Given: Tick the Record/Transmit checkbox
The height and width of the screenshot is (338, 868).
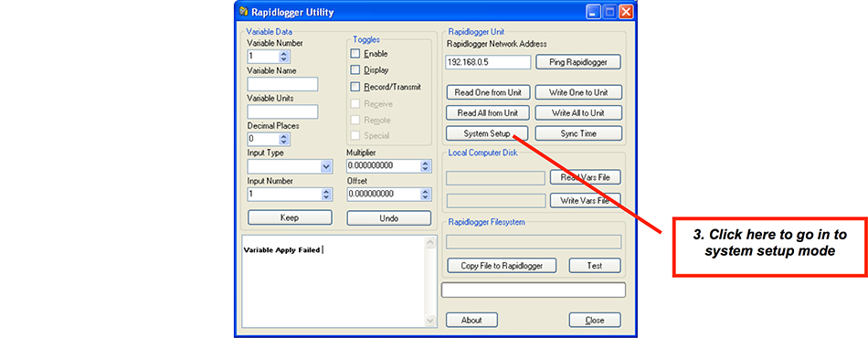Looking at the screenshot, I should click(x=355, y=87).
